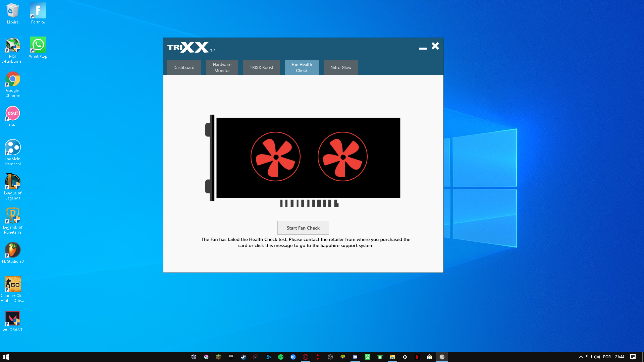This screenshot has width=644, height=362.
Task: Open Spotify from the taskbar
Action: pos(281,357)
